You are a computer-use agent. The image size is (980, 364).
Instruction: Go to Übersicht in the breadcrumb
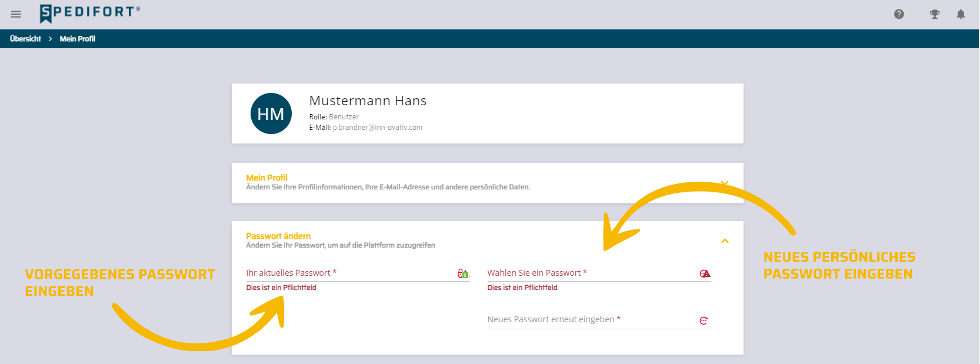pos(25,39)
